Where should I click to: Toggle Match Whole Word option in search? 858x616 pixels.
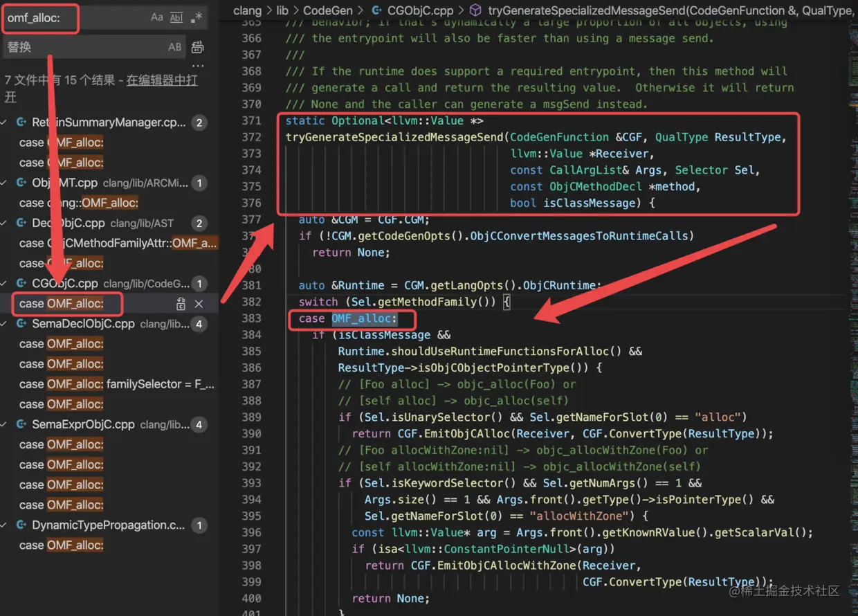tap(176, 17)
